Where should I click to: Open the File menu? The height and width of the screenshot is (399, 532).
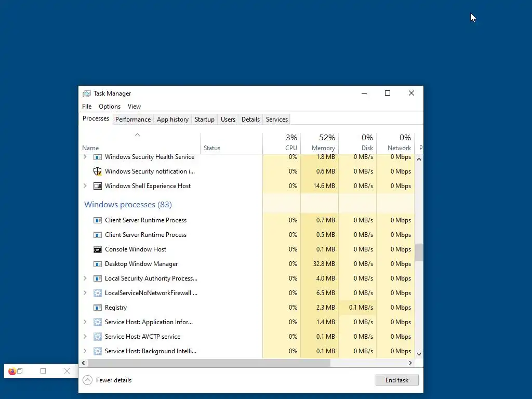(87, 107)
